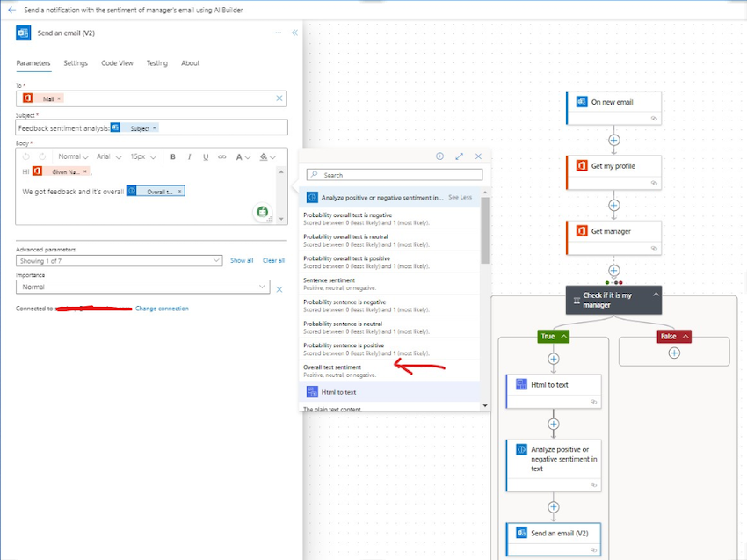Click the Outlook icon on the Mail token

[x=26, y=98]
